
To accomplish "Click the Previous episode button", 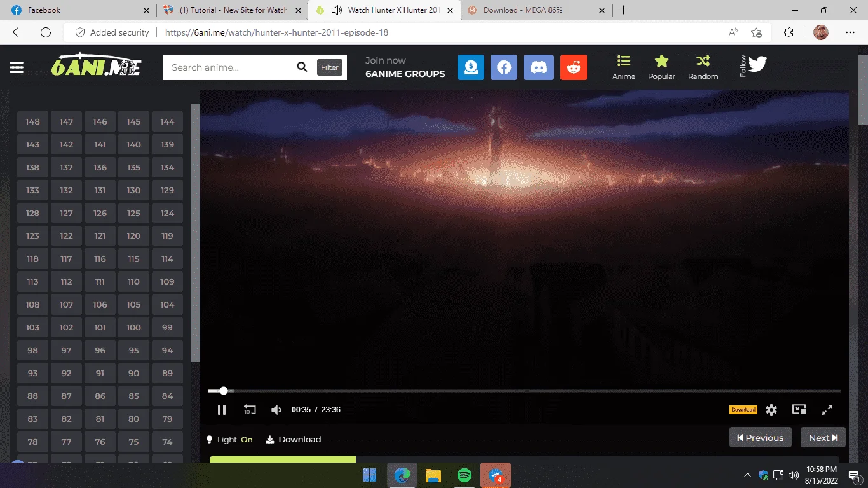I will (761, 438).
